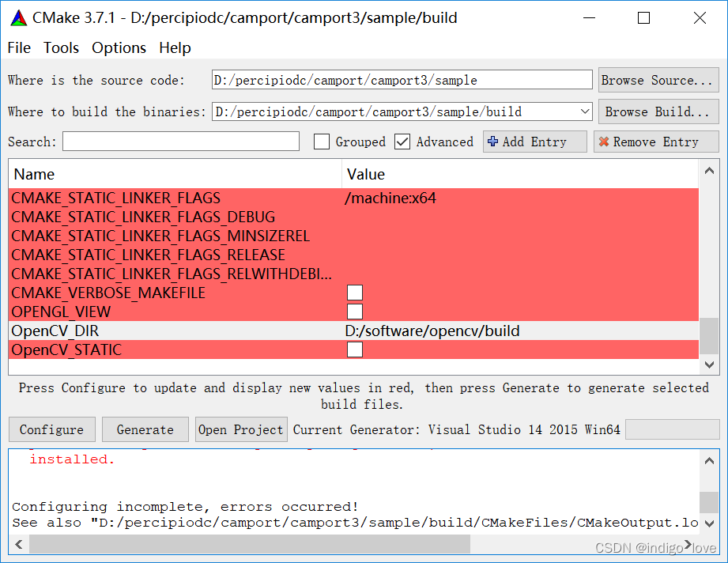Click the CMake logo icon in title bar

[18, 18]
